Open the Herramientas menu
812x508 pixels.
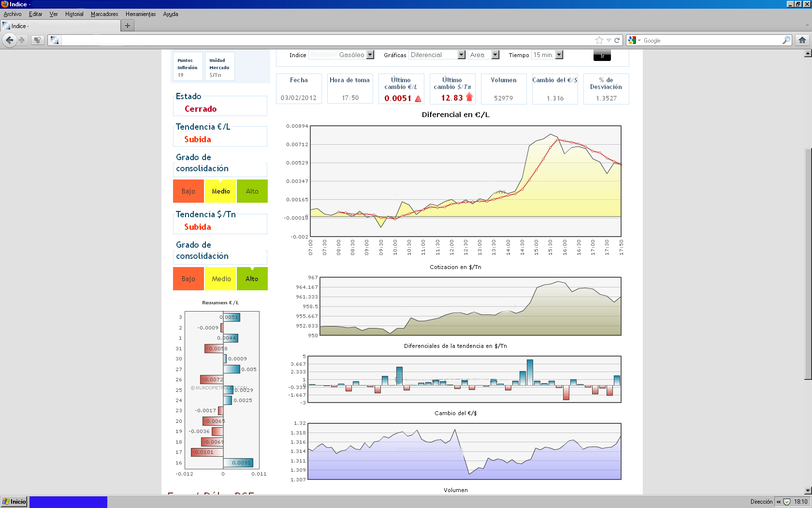click(x=141, y=14)
